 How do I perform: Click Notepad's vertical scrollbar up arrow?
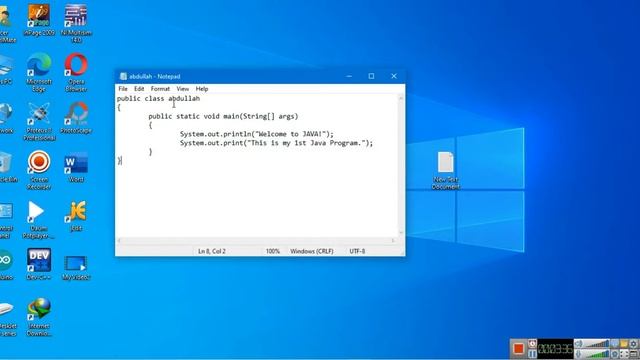pos(401,98)
